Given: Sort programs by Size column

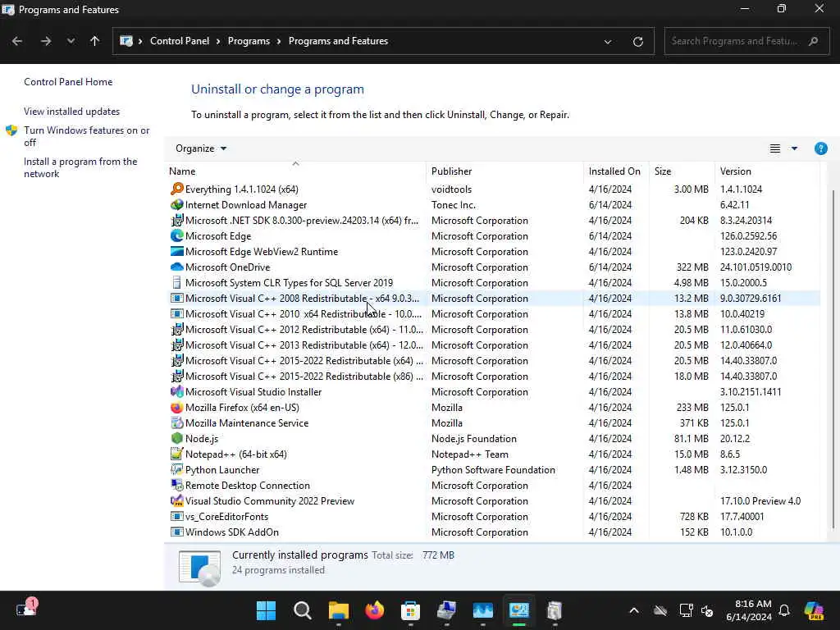Looking at the screenshot, I should (682, 171).
